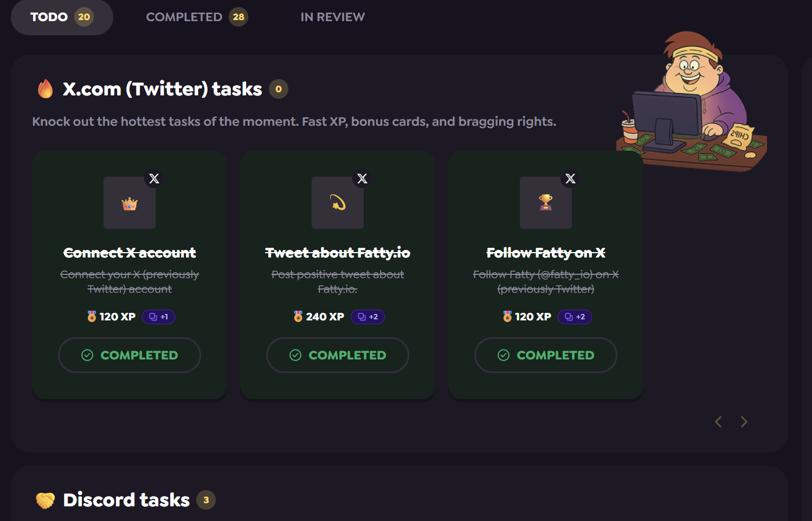Click COMPLETED button under Connect X account
The image size is (812, 521).
(130, 355)
